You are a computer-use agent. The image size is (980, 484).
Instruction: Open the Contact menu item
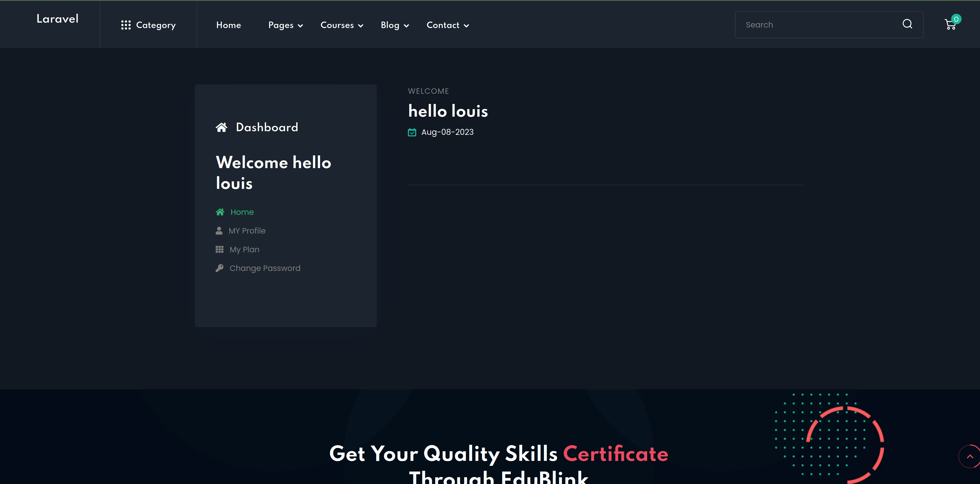click(x=443, y=25)
